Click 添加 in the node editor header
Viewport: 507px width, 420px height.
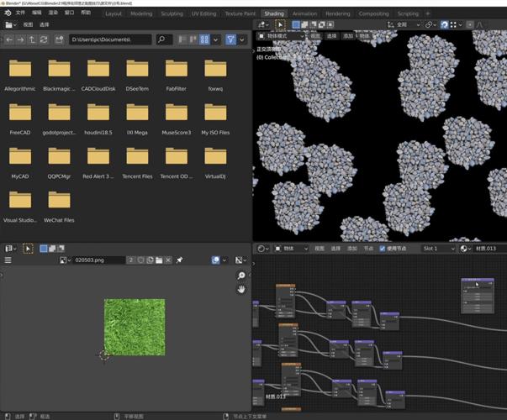[352, 249]
